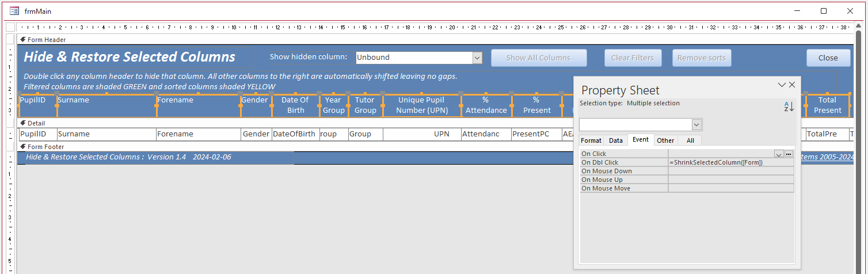Viewport: 868px width, 274px height.
Task: Select the Surname column header label
Action: (106, 105)
